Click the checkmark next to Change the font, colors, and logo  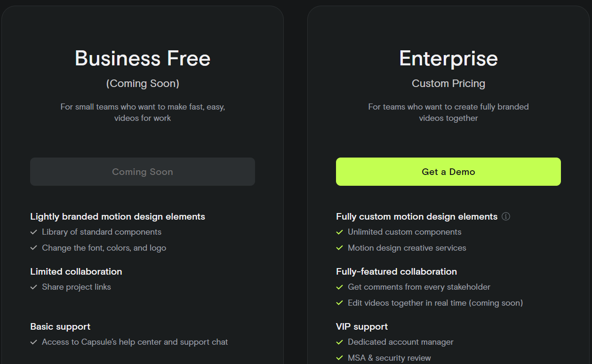pyautogui.click(x=34, y=248)
